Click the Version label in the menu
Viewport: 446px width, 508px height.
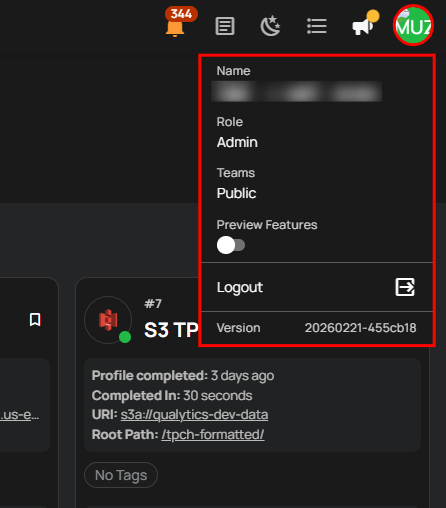coord(238,328)
